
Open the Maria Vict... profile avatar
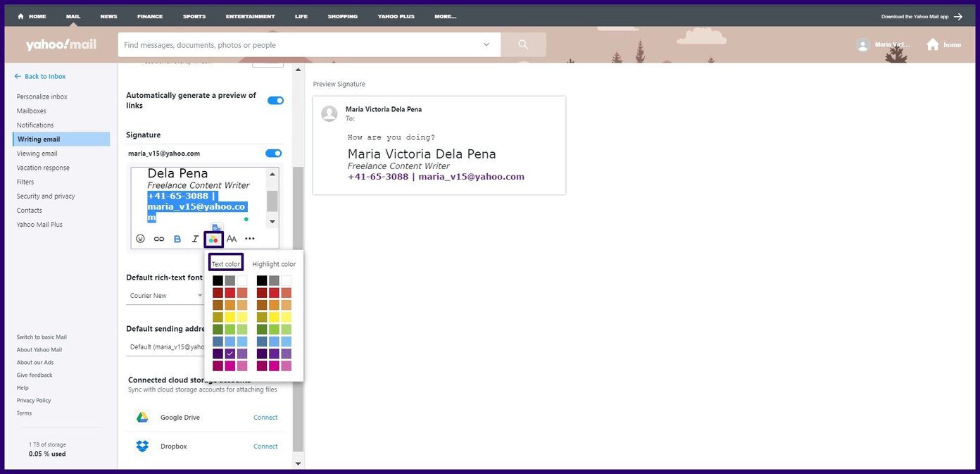point(863,44)
